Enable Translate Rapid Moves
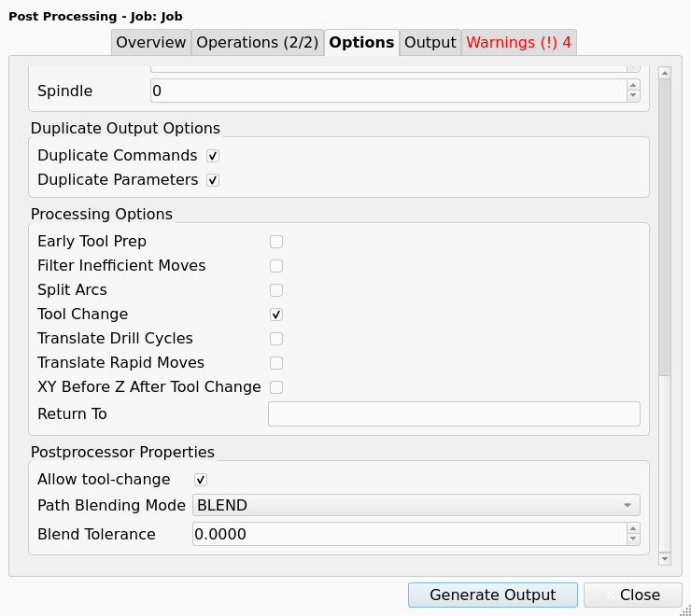The height and width of the screenshot is (616, 691). (x=276, y=363)
